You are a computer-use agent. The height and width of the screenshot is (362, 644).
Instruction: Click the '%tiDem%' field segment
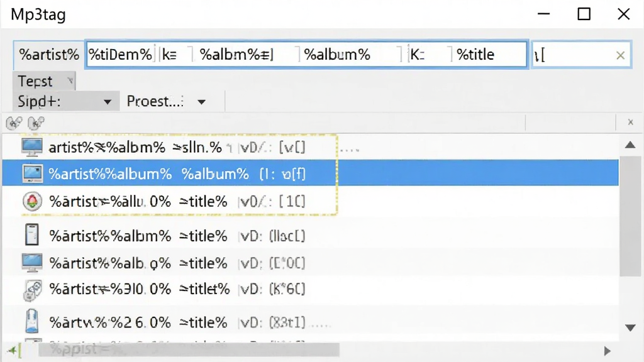click(120, 54)
